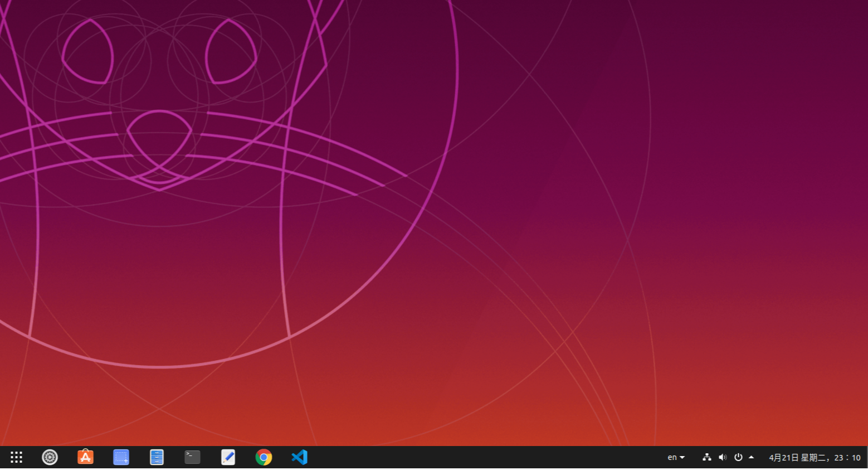868x470 pixels.
Task: Click the volume speaker tray icon
Action: (x=723, y=457)
